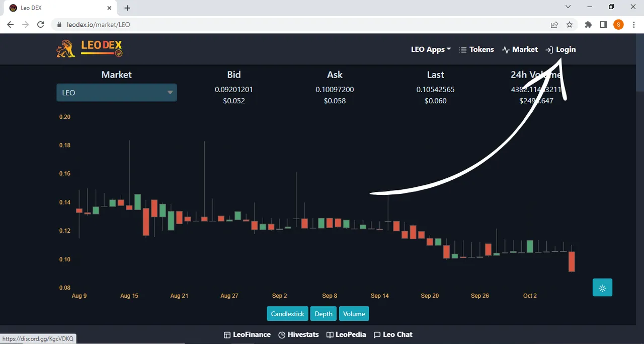Click the LEO DEX lion logo
644x344 pixels.
[89, 49]
